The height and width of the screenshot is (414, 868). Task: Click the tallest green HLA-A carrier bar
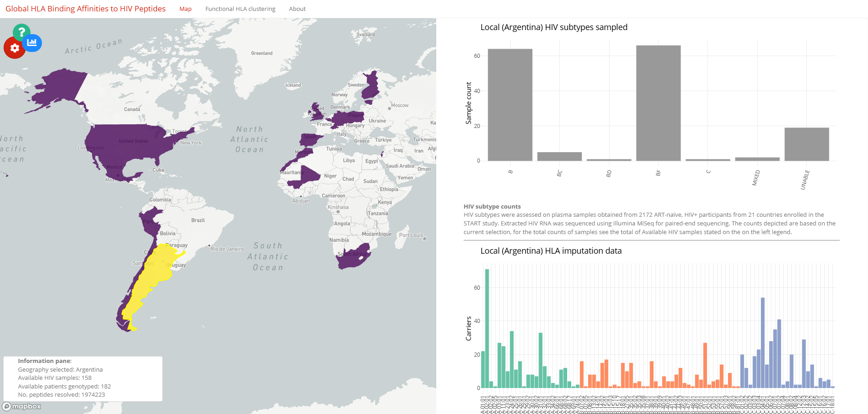click(x=487, y=328)
